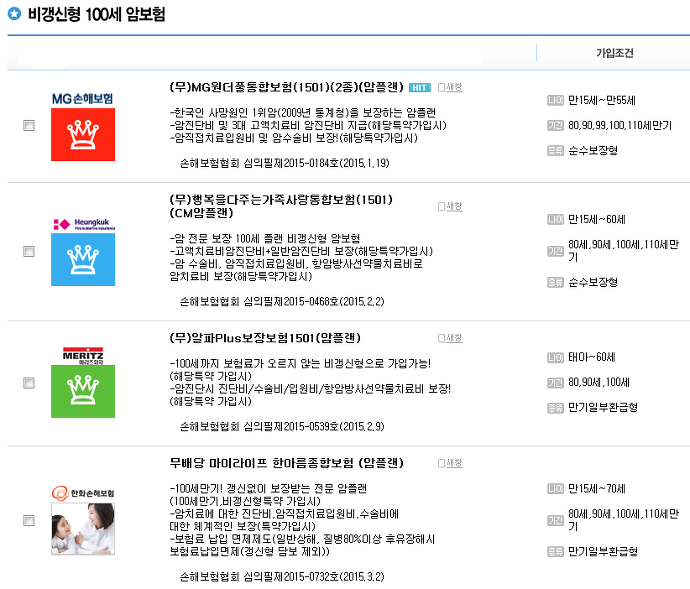Open 가족사랑통합보험 in new window (새창)
690x589 pixels.
click(x=450, y=206)
